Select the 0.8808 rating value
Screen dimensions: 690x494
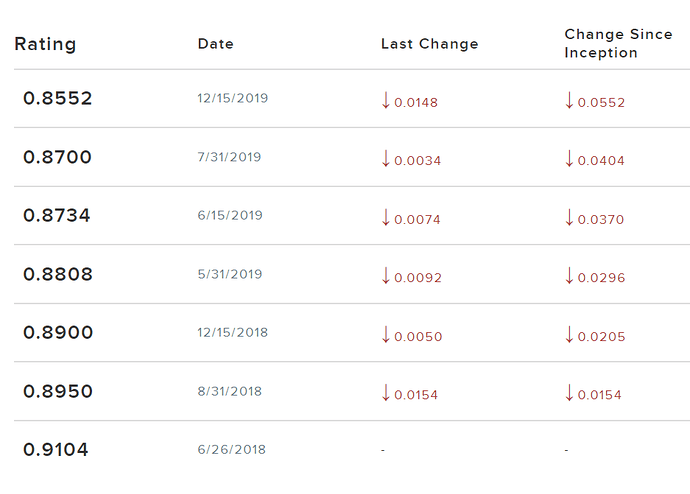point(58,274)
